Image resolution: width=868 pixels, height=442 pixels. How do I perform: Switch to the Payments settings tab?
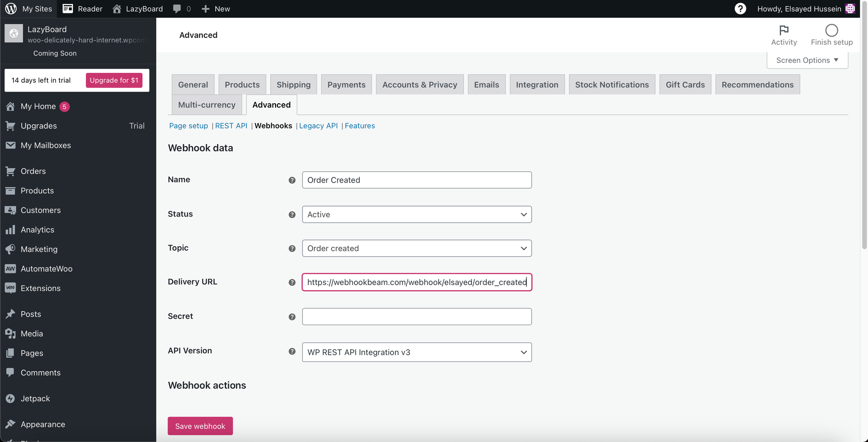point(346,85)
